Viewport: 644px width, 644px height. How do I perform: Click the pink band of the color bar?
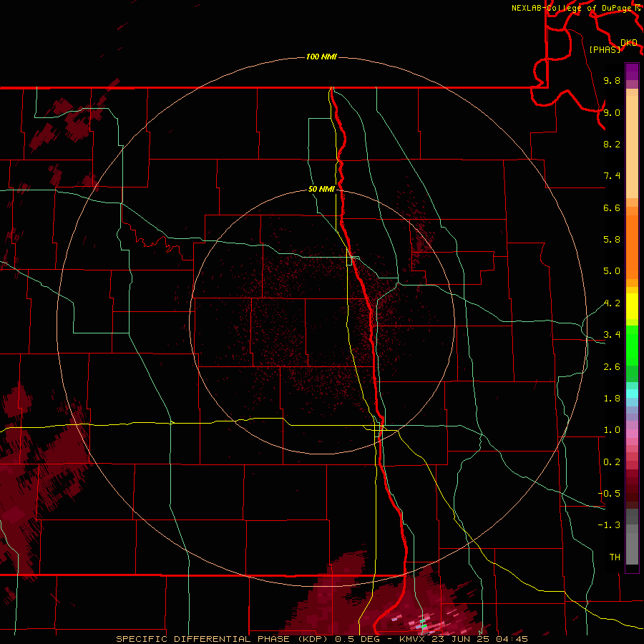632,434
